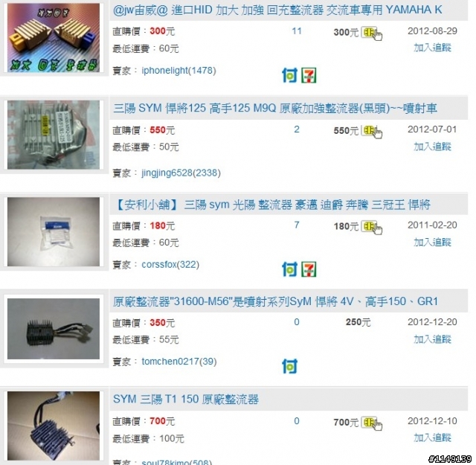Click 7-Eleven icon in corssfox listing
Screen dimensions: 476x465
point(309,269)
